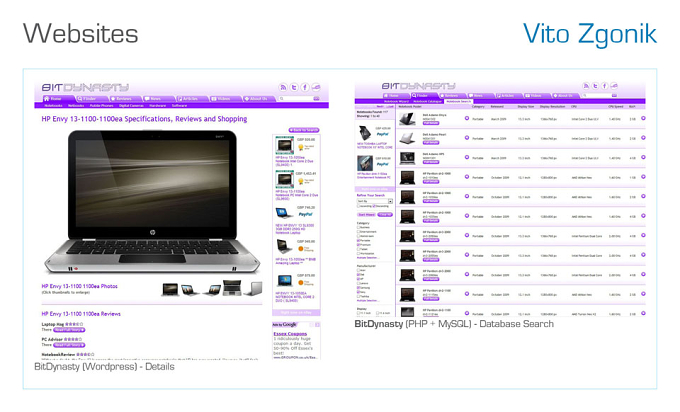The height and width of the screenshot is (412, 680).
Task: Click large HP Envy laptop image
Action: 152,202
